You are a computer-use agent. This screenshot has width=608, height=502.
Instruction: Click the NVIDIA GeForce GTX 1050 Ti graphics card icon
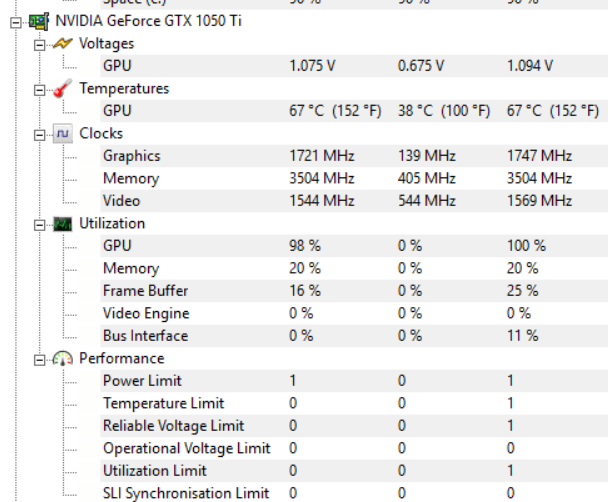(x=39, y=21)
